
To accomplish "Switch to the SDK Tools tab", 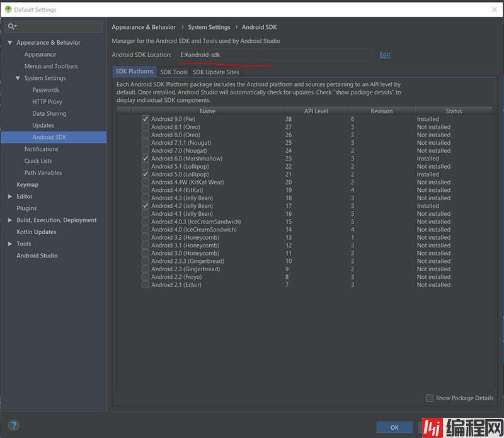I will click(x=174, y=72).
